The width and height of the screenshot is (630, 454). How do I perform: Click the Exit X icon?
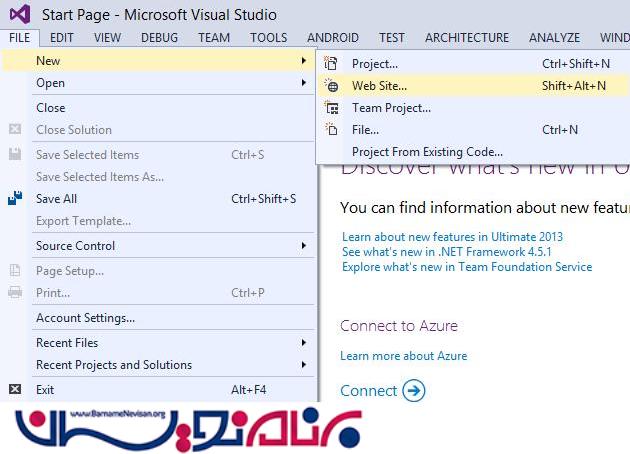[x=15, y=390]
